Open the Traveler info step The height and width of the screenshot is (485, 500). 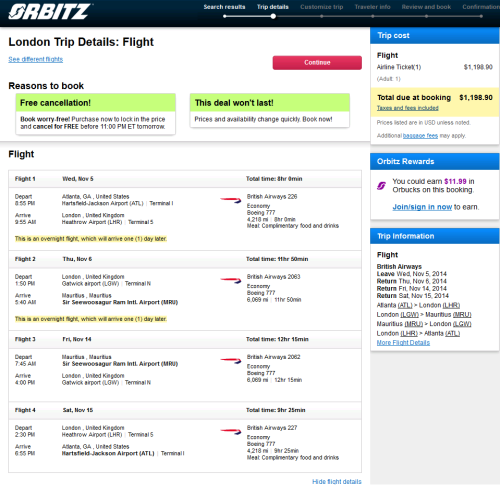tap(372, 7)
